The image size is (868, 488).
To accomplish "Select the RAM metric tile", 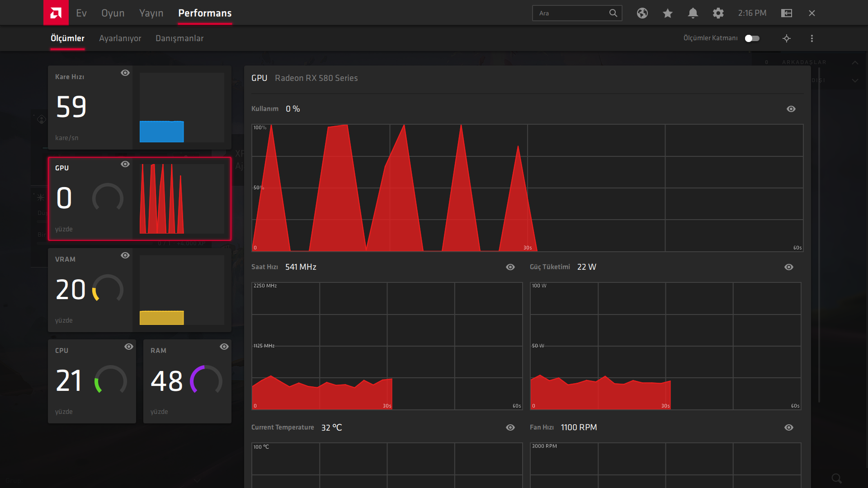I will coord(187,381).
